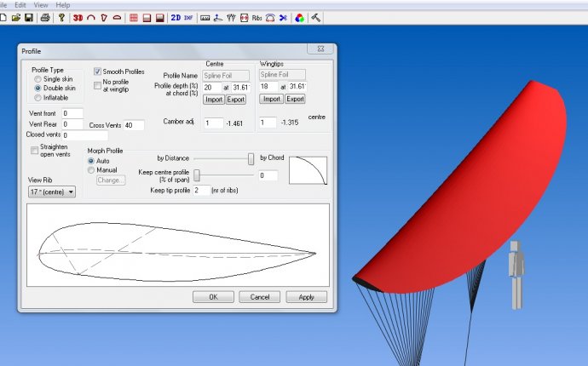The height and width of the screenshot is (366, 588).
Task: Click the Wingtips Camber adj field
Action: coord(268,123)
